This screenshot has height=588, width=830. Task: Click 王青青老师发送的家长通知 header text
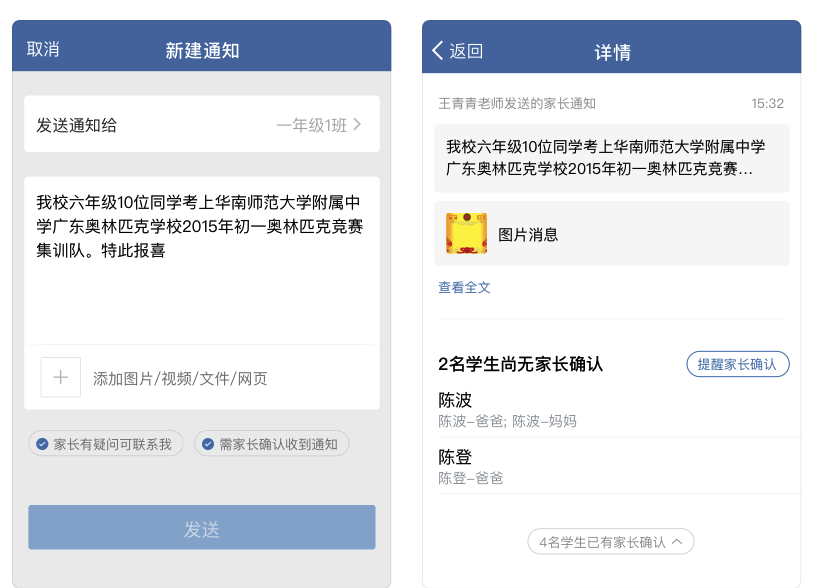coord(517,103)
